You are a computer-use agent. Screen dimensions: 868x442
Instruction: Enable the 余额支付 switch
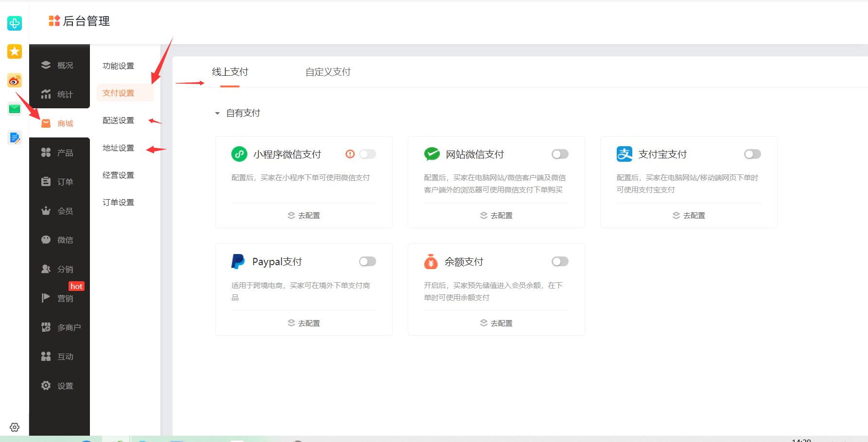tap(560, 261)
